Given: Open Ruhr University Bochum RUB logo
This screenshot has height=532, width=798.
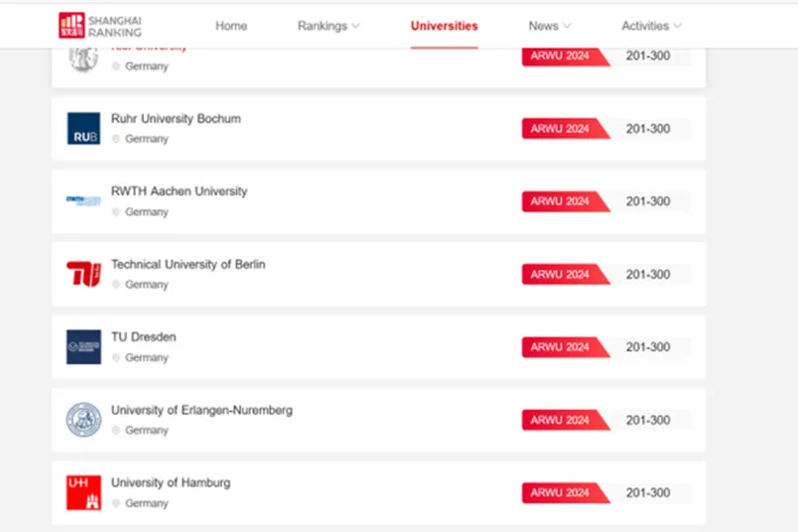Looking at the screenshot, I should (83, 128).
